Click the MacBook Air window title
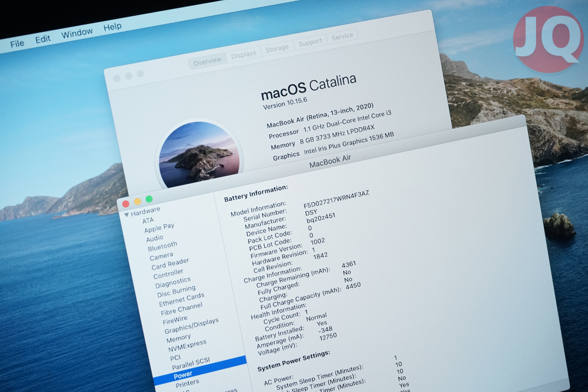The width and height of the screenshot is (588, 392). tap(330, 161)
